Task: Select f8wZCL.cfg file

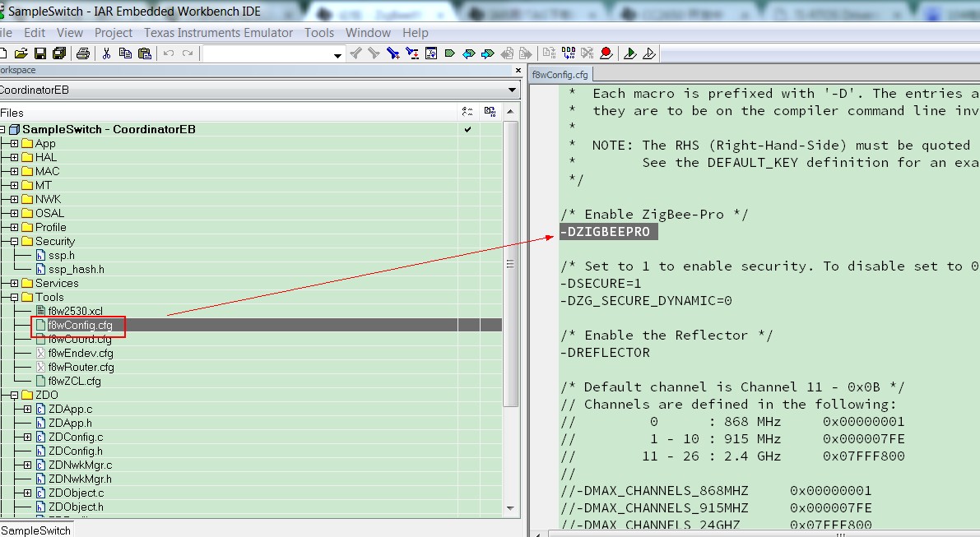Action: pos(74,381)
